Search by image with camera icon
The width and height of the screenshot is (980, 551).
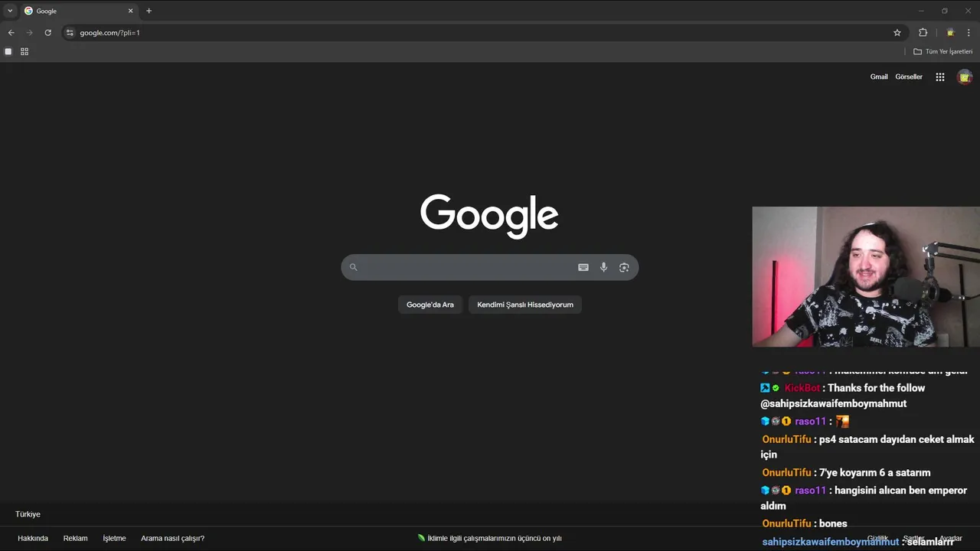pos(624,267)
